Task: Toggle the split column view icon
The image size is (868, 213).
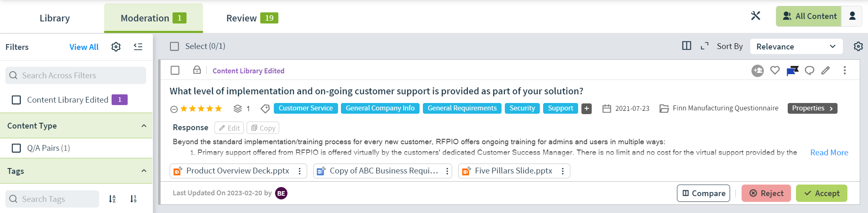Action: 686,46
